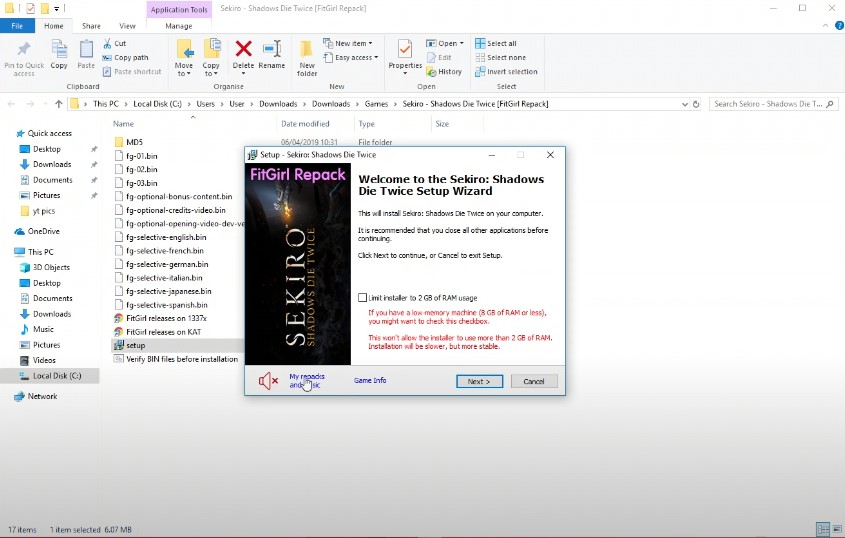The height and width of the screenshot is (538, 845).
Task: Click Copy path in Clipboard group
Action: pos(125,57)
